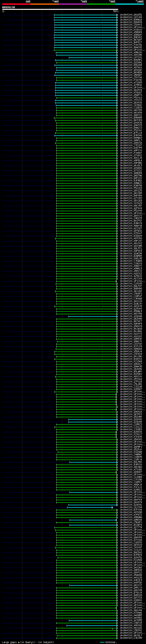Viewport: 146px width, 644px height.
Task: Click hit label UniRef100_A7XDG5
Action: (131, 82)
